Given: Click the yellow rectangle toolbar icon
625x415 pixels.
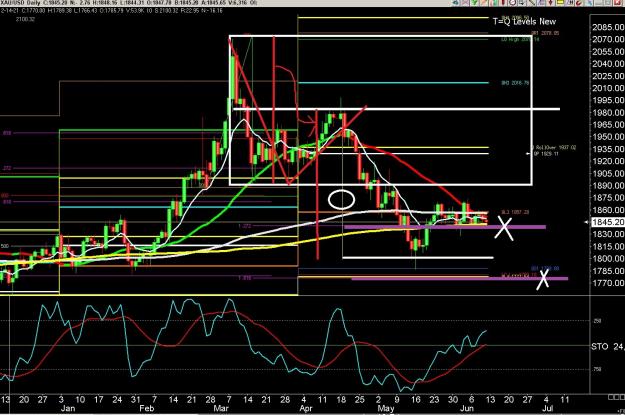Looking at the screenshot, I should (x=560, y=2).
